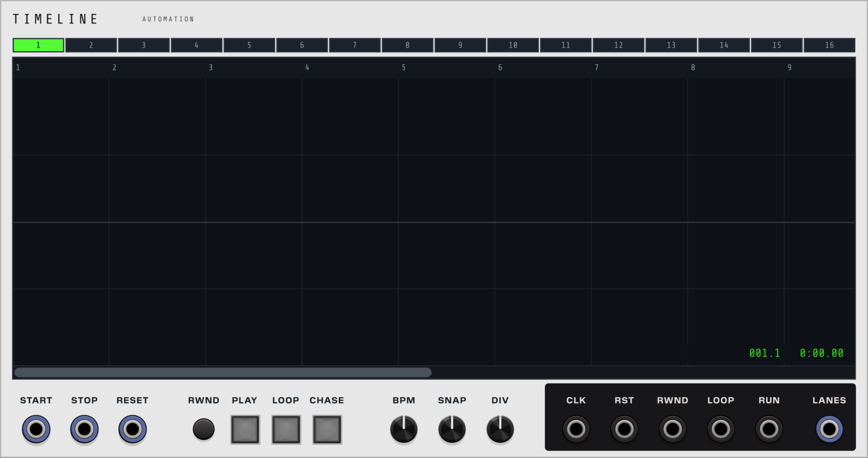Toggle the LOOP square button

click(286, 430)
